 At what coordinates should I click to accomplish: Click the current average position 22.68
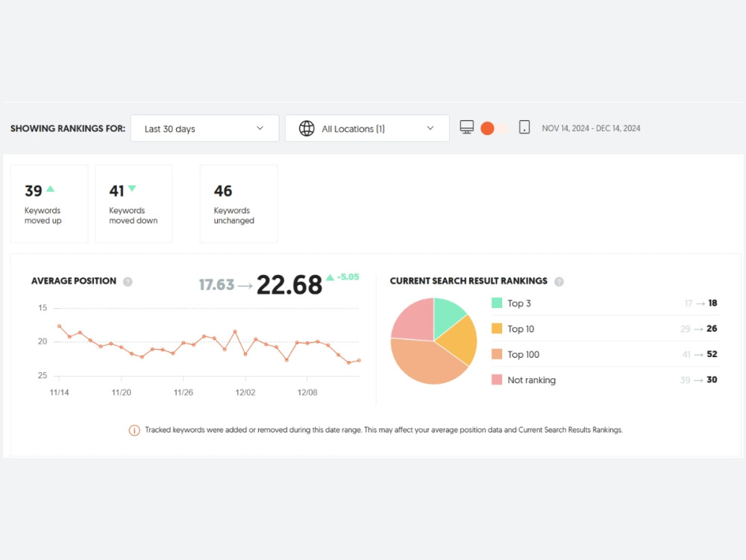289,285
